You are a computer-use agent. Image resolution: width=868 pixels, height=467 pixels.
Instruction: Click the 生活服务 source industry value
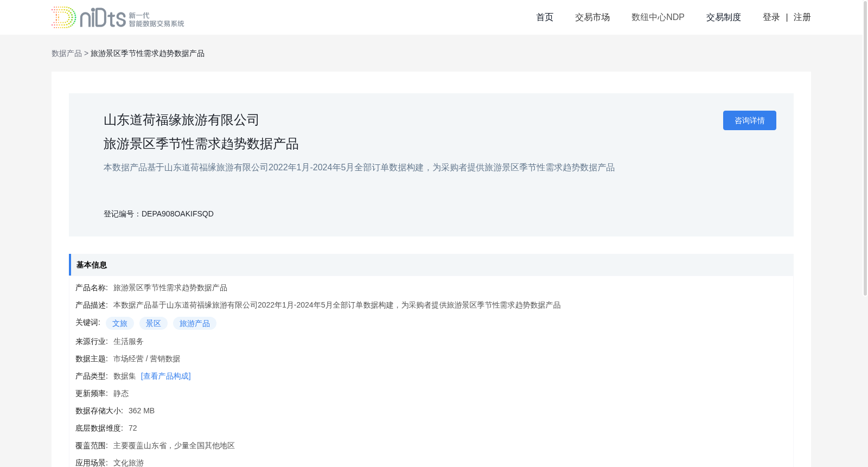click(129, 341)
